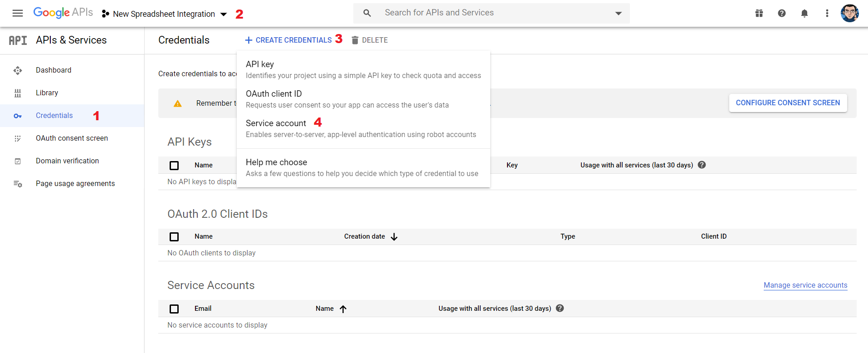868x353 pixels.
Task: Check the Service Accounts select-all checkbox
Action: (174, 309)
